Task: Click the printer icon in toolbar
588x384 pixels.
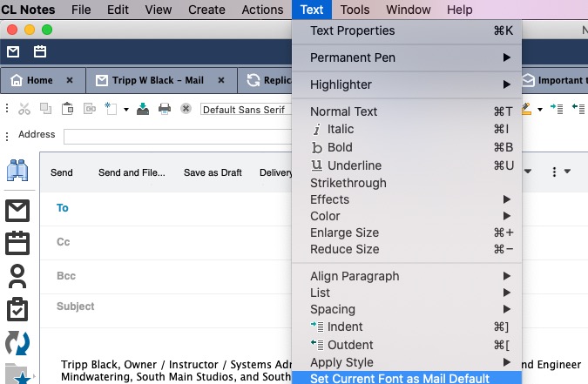Action: click(164, 109)
